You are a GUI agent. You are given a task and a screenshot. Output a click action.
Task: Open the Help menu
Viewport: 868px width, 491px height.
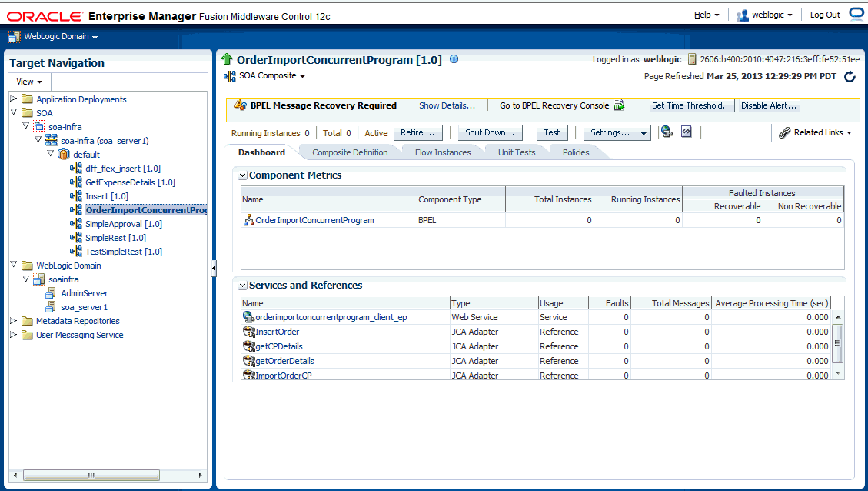[x=707, y=15]
